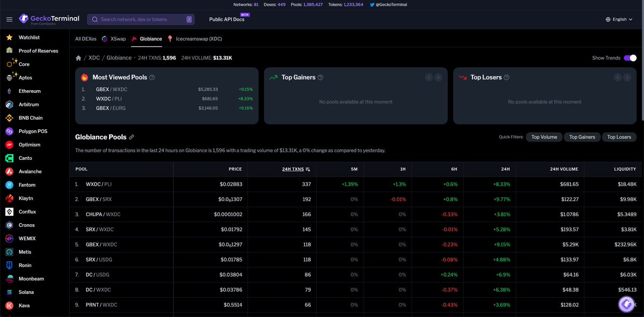Image resolution: width=644 pixels, height=317 pixels.
Task: Open the floating purple gecko widget
Action: 626,304
